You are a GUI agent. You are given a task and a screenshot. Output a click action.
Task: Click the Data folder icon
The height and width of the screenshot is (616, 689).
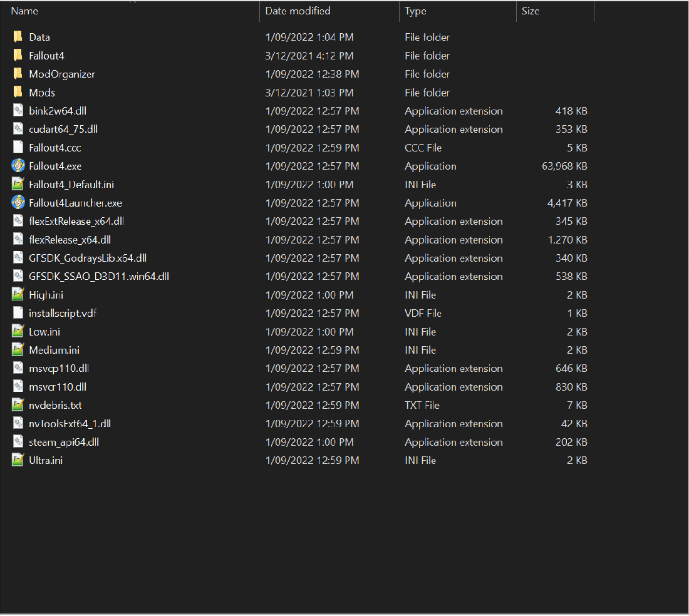pos(18,37)
